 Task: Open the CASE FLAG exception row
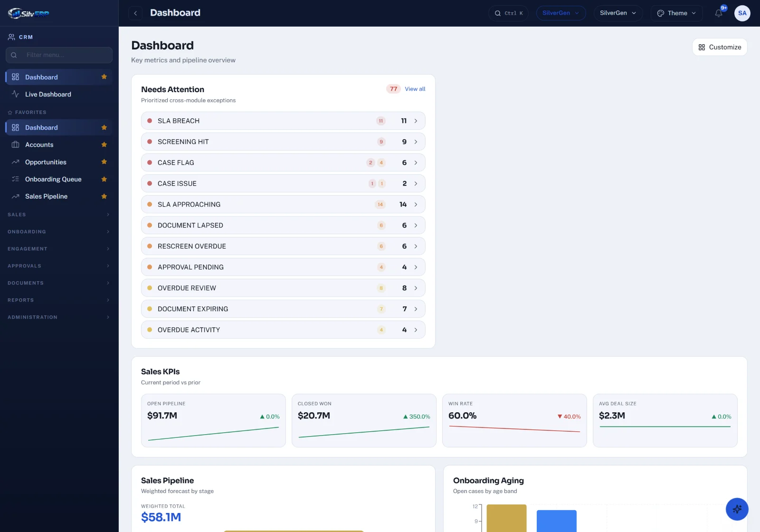[x=283, y=162]
